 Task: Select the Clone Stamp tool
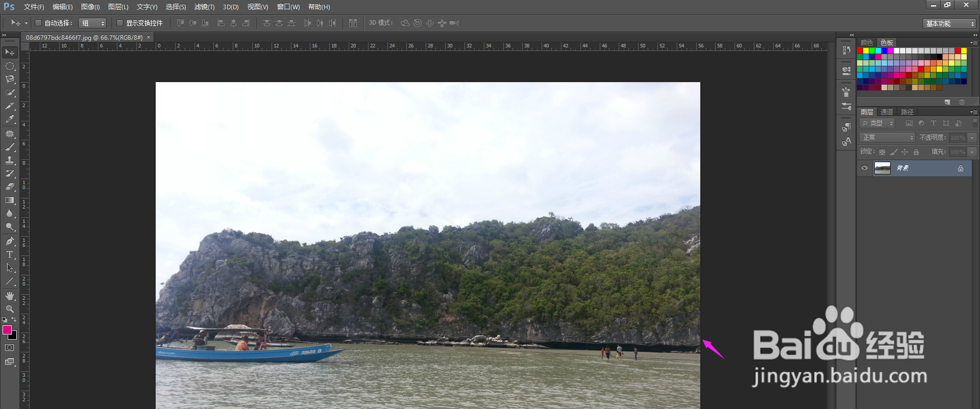[10, 160]
